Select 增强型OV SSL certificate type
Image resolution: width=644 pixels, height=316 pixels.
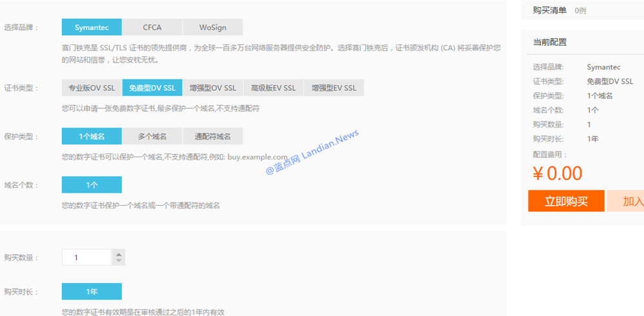point(213,88)
